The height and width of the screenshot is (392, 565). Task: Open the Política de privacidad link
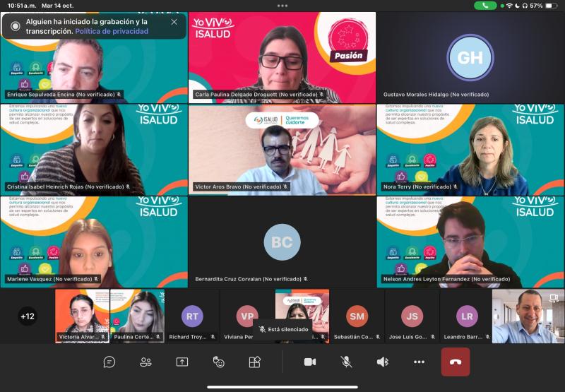pyautogui.click(x=112, y=31)
